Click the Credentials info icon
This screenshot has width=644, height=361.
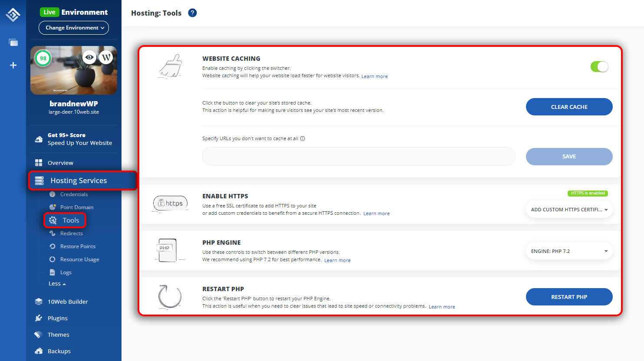(53, 194)
